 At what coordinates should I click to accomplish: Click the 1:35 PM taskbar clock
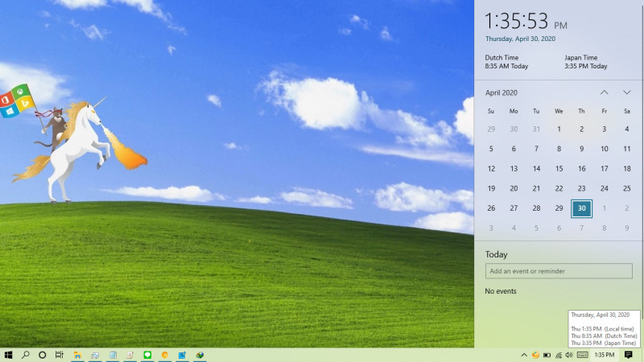click(604, 355)
